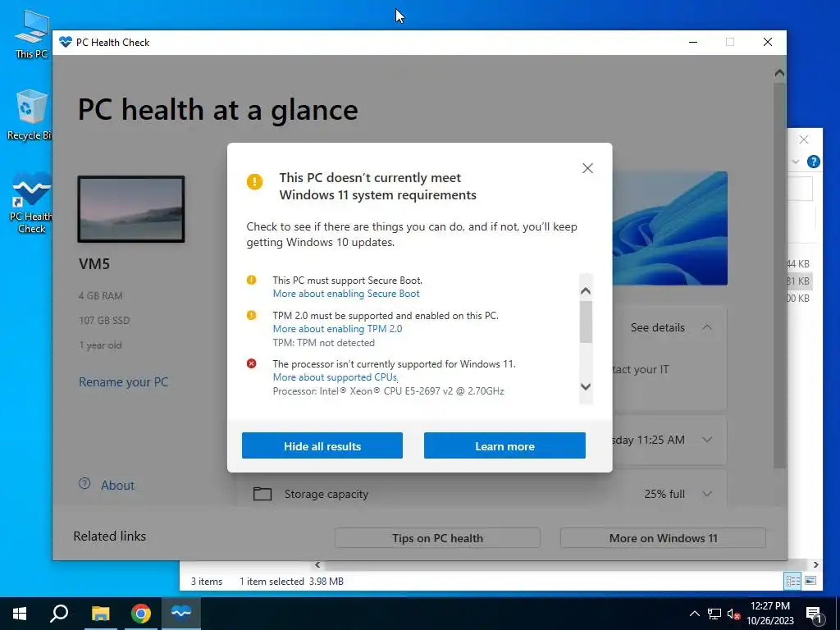Open More about supported CPUs link

336,377
